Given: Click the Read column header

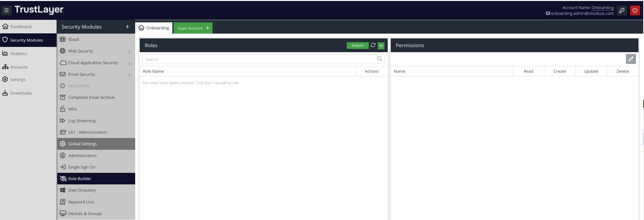Looking at the screenshot, I should (528, 71).
